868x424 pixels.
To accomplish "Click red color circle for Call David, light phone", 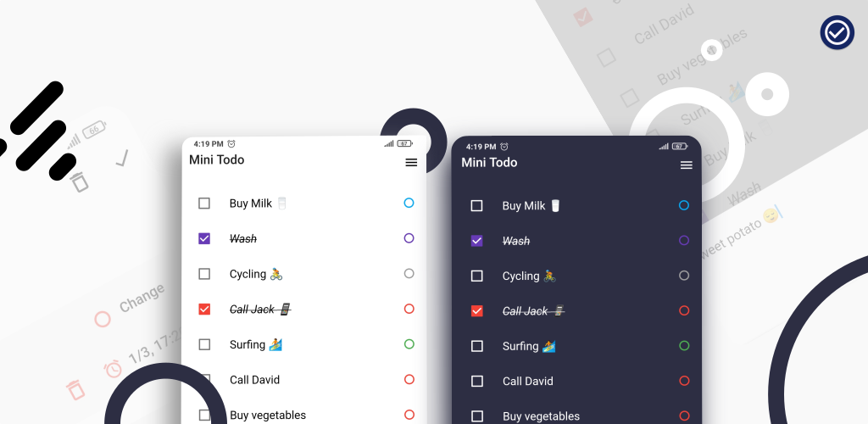I will tap(409, 379).
